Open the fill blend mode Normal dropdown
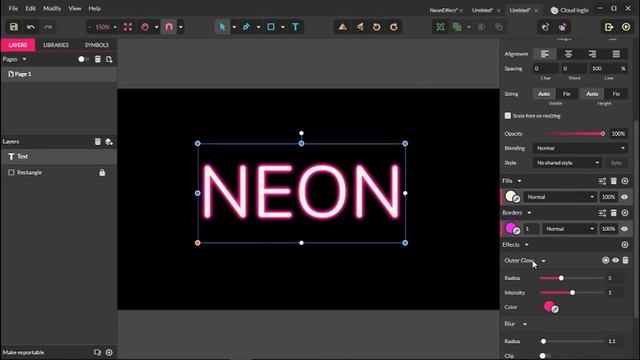Image resolution: width=640 pixels, height=360 pixels. 560,197
